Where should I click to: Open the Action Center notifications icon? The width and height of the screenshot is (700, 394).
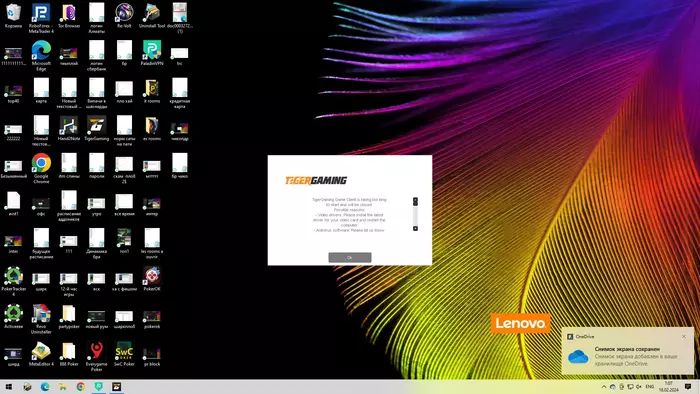[x=688, y=387]
